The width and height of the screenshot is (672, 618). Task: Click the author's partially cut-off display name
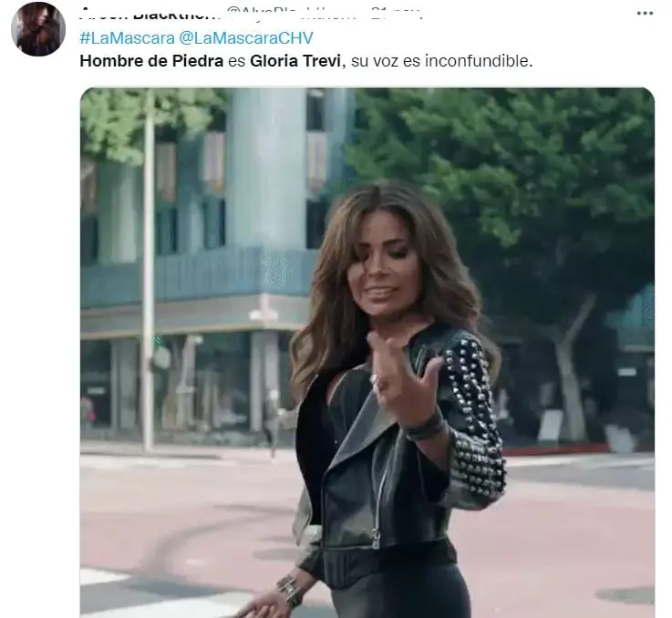[150, 15]
